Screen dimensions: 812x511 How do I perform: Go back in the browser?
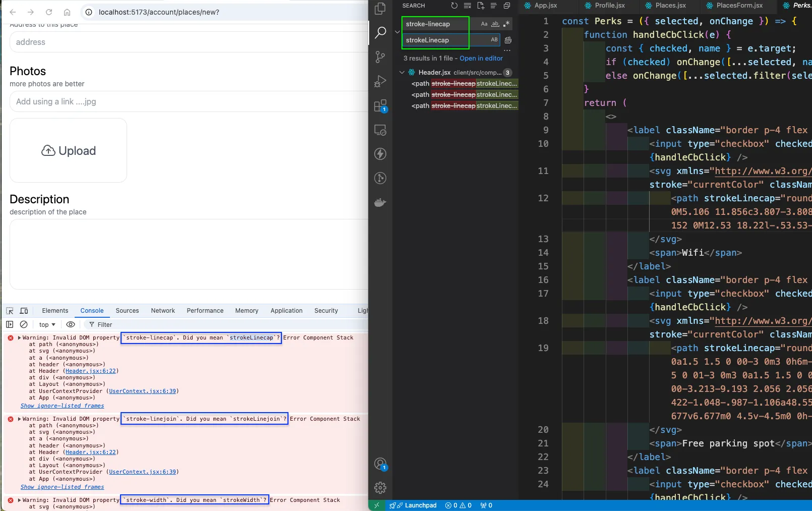[13, 12]
